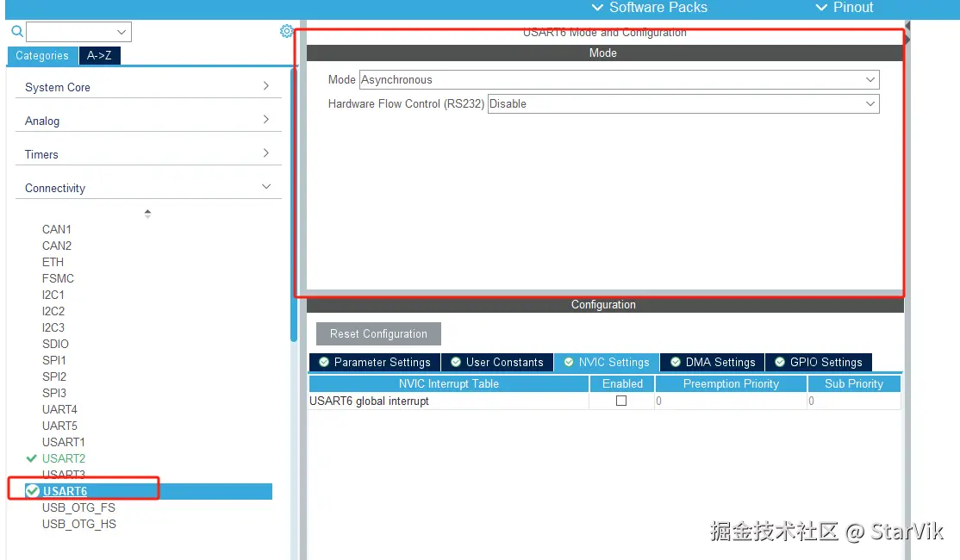
Task: Click the NVIC Interrupt Table column header
Action: 449,383
